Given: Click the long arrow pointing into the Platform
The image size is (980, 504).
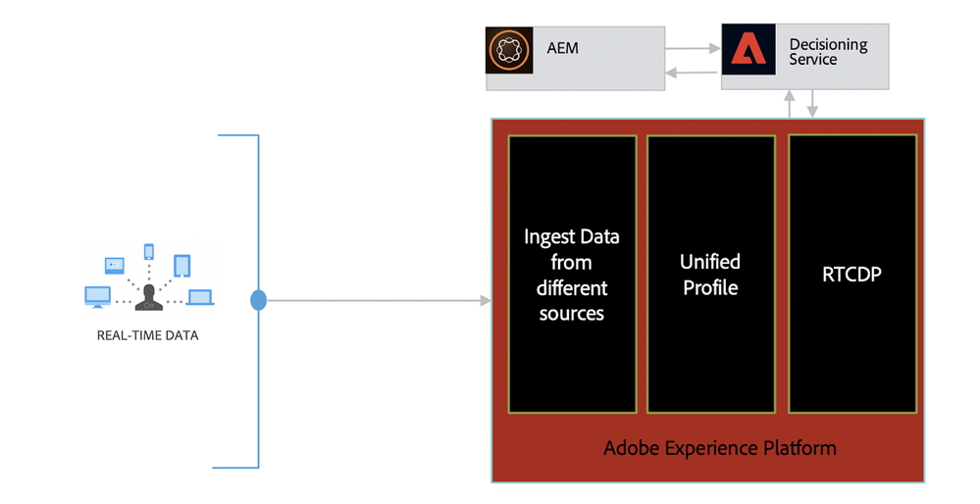Looking at the screenshot, I should 378,301.
